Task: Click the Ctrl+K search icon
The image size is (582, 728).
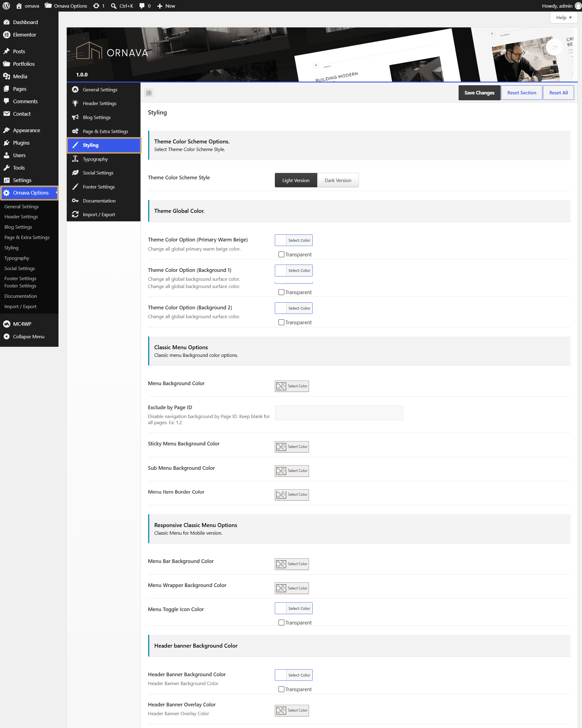Action: (114, 6)
